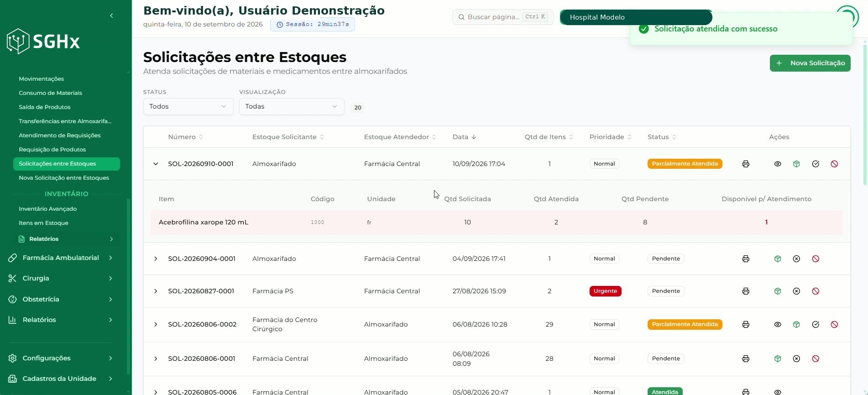
Task: Open the Visualização filter dropdown
Action: [292, 106]
